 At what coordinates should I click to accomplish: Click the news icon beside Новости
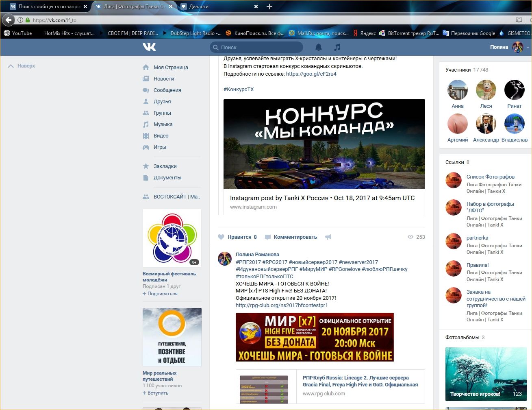pyautogui.click(x=146, y=79)
